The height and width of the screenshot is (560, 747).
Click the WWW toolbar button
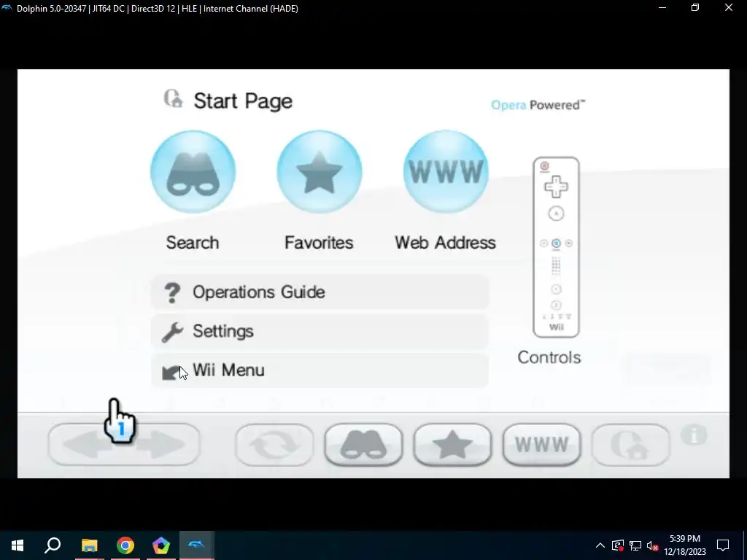tap(542, 445)
